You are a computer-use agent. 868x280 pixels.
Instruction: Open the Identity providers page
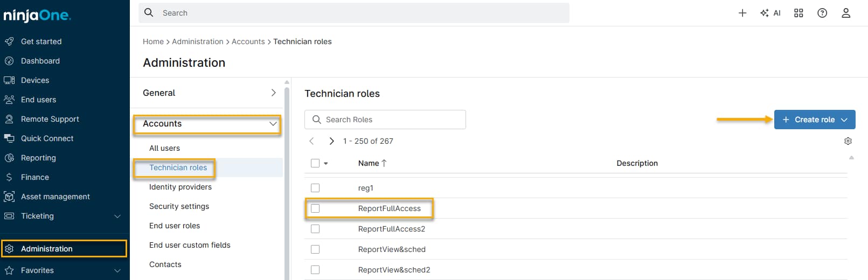[180, 187]
